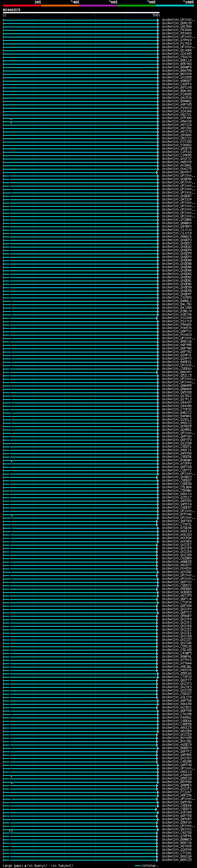
Task: Choose hit UniRef100_O24346
Action: pyautogui.click(x=177, y=111)
